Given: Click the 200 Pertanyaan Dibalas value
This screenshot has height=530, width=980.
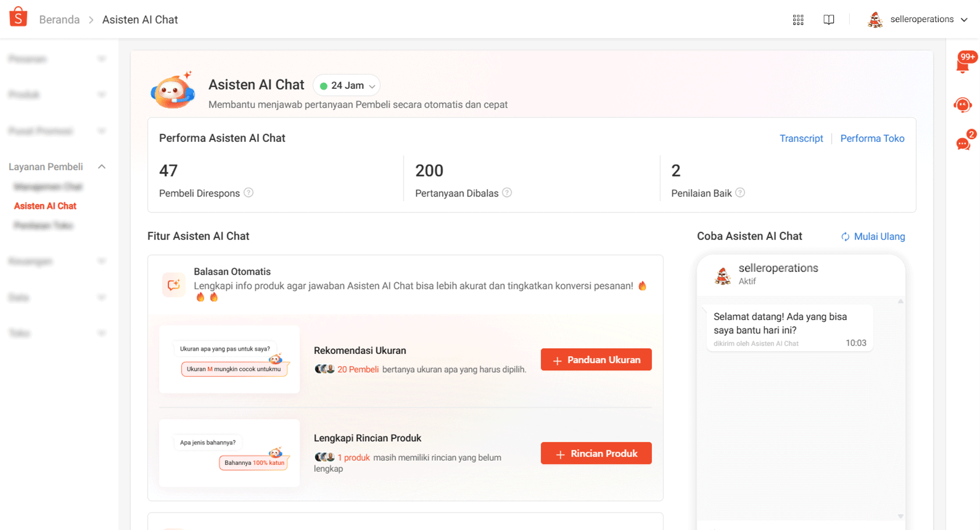Looking at the screenshot, I should pyautogui.click(x=429, y=170).
